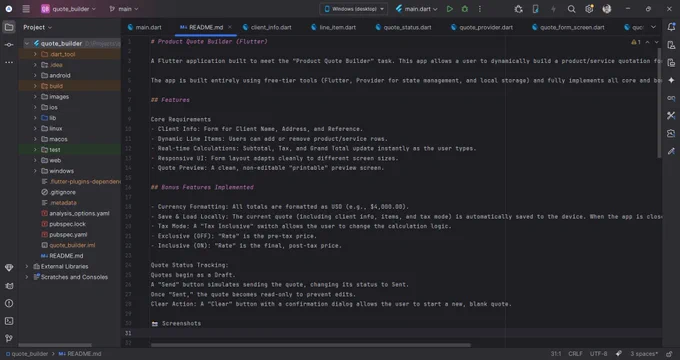Viewport: 680px width, 360px height.
Task: Open more run actions vertical dots
Action: [x=480, y=9]
